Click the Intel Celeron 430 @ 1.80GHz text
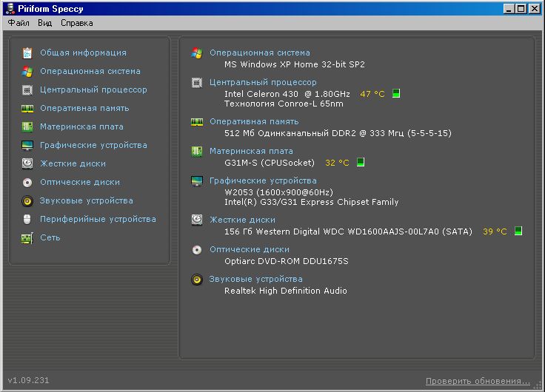The height and width of the screenshot is (392, 545). coord(287,94)
